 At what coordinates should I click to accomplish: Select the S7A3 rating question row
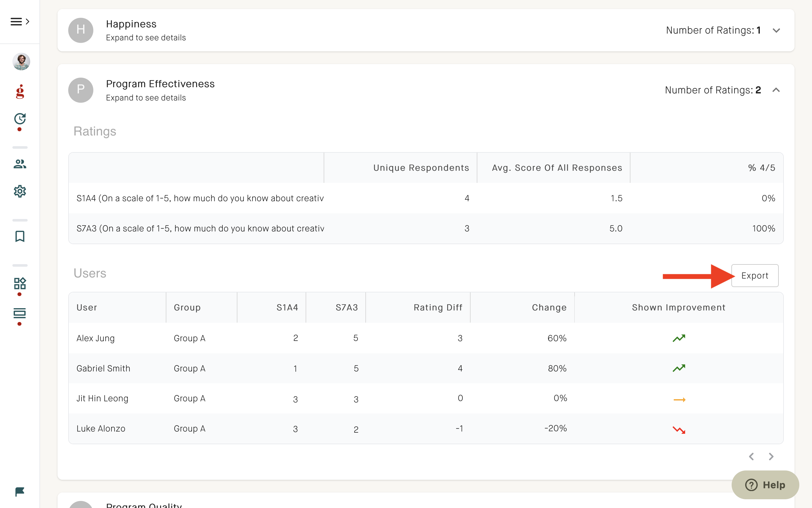click(426, 229)
